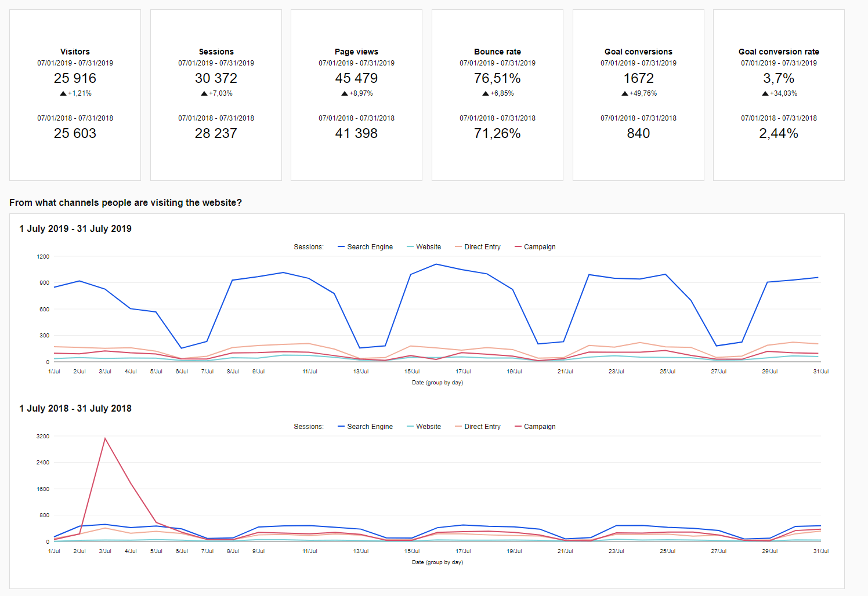Image resolution: width=868 pixels, height=596 pixels.
Task: Click the Bounce rate 76,51% value
Action: 497,78
